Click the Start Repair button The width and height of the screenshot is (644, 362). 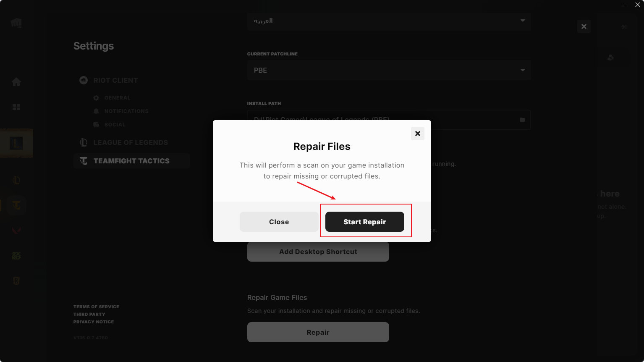coord(365,222)
